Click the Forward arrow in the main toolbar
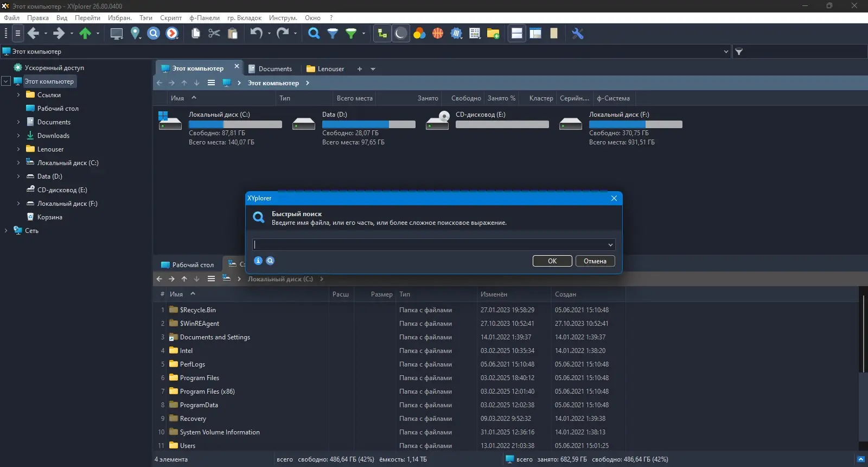 59,34
